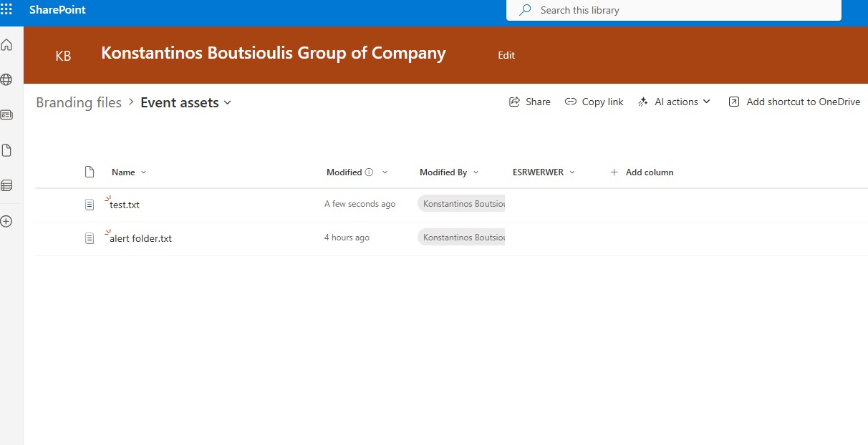Expand the Modified By column menu

click(449, 172)
